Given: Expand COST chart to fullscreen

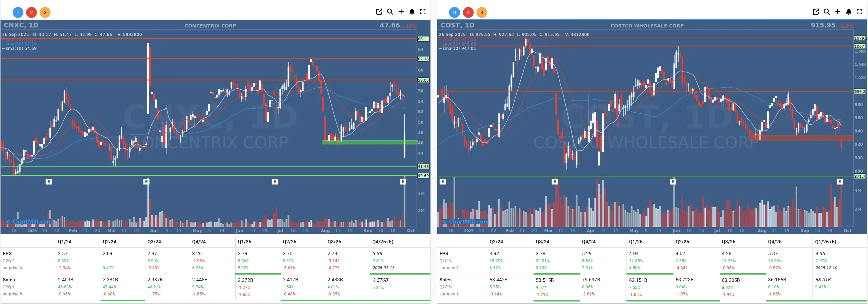Looking at the screenshot, I should pyautogui.click(x=859, y=12).
